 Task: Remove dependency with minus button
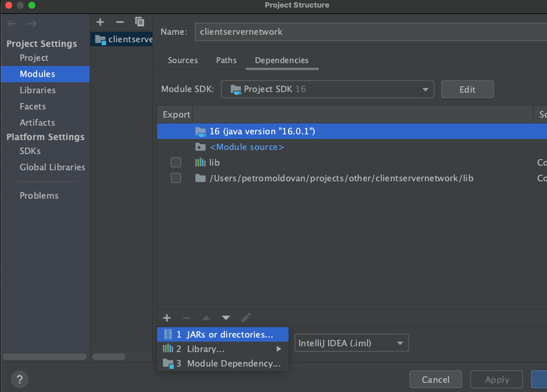[x=187, y=318]
